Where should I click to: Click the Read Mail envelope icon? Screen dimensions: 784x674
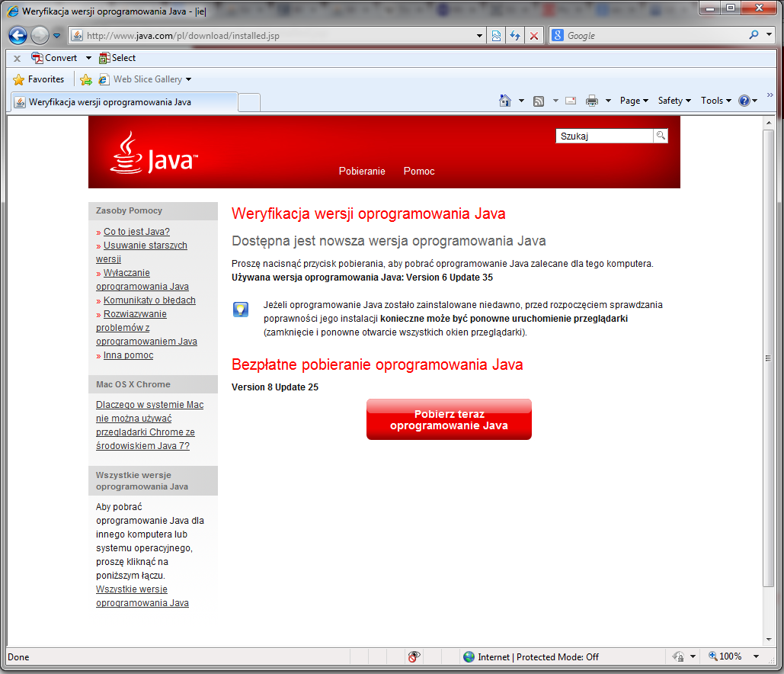[x=571, y=101]
